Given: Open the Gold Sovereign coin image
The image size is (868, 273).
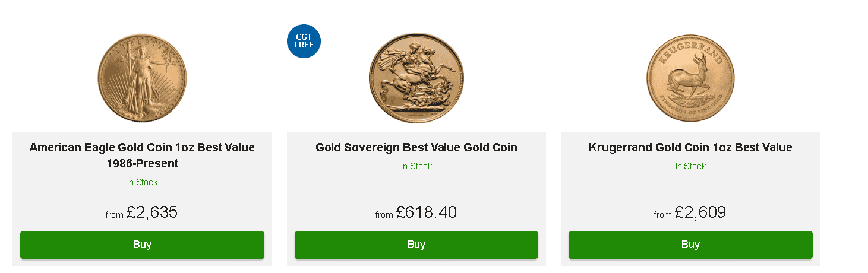Looking at the screenshot, I should pos(416,78).
